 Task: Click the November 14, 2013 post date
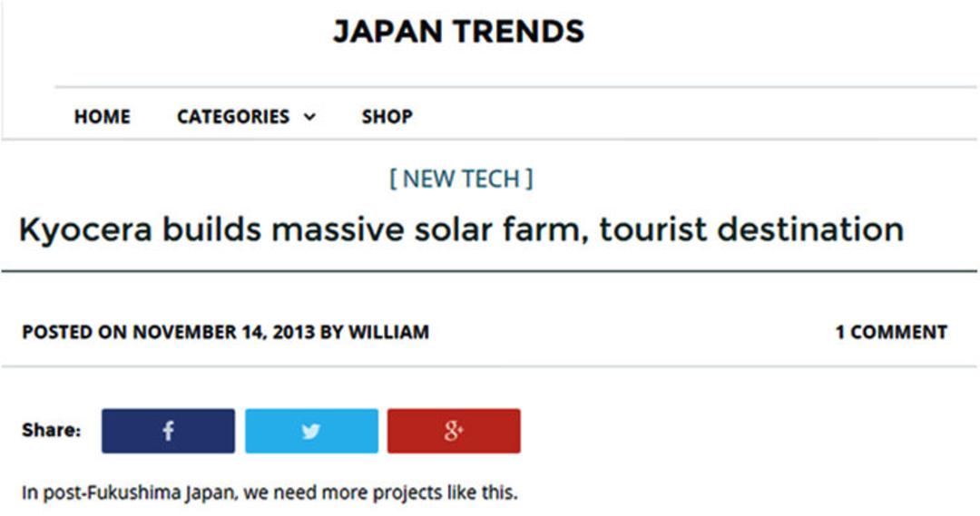224,332
